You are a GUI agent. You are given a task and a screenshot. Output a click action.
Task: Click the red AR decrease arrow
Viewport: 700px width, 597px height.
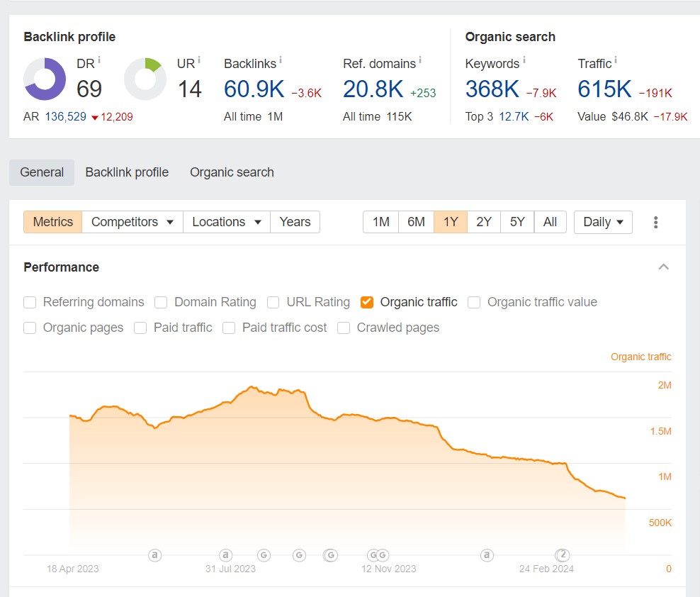95,118
